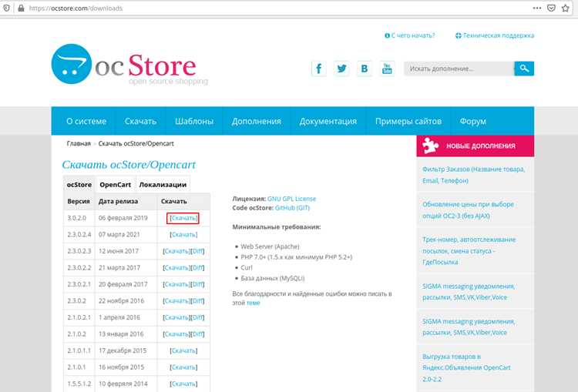The width and height of the screenshot is (578, 392).
Task: Open the VK social icon
Action: [365, 69]
